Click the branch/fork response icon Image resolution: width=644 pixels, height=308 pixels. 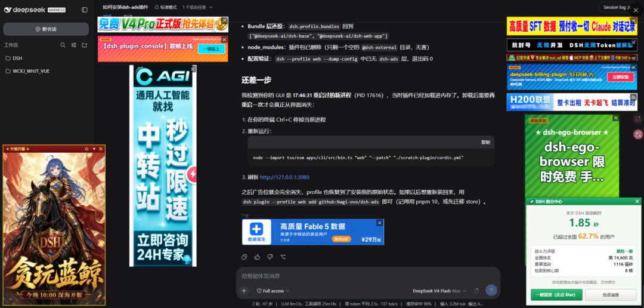coord(283,257)
